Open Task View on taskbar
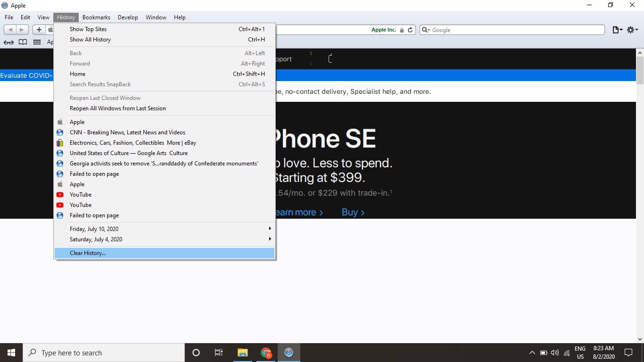This screenshot has width=644, height=362. 219,353
